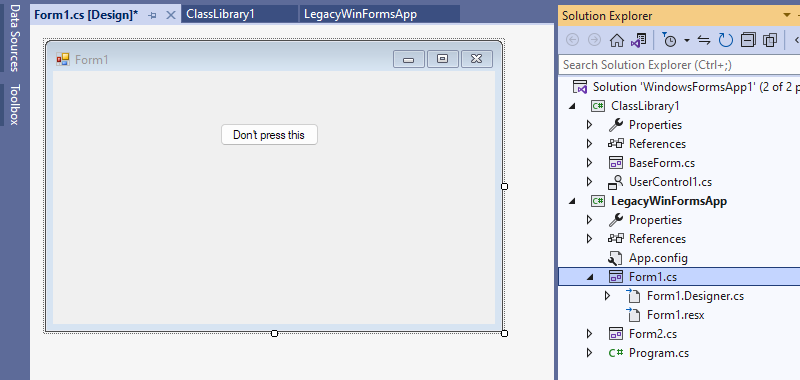Image resolution: width=800 pixels, height=380 pixels.
Task: Click the Form1 title bar icon
Action: [x=63, y=60]
